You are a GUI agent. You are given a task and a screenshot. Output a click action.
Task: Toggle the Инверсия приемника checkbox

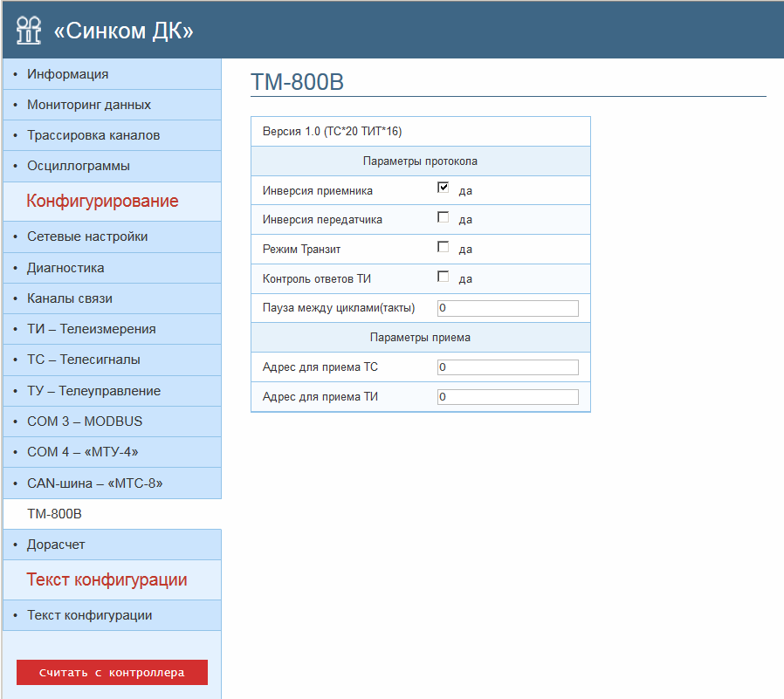tap(444, 188)
